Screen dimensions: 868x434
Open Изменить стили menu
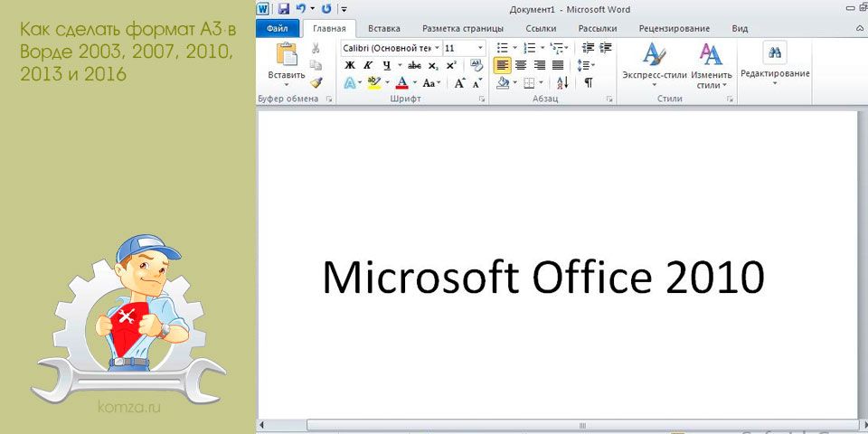[712, 65]
